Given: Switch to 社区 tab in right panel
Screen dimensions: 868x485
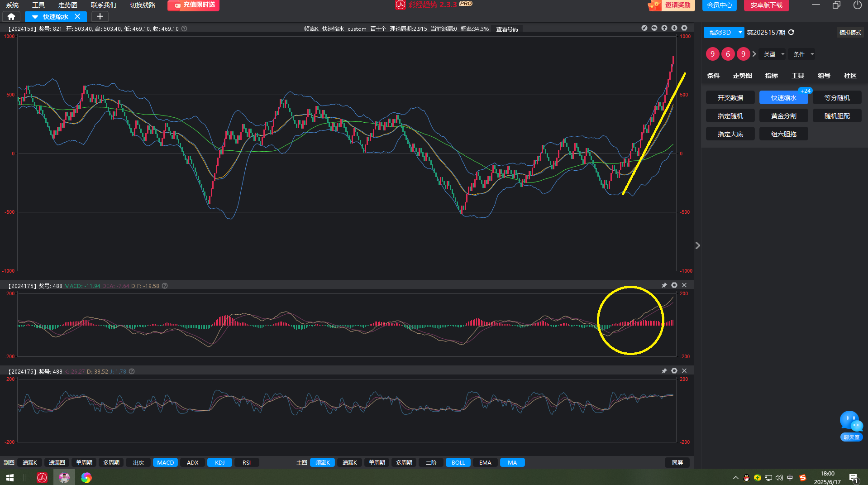Looking at the screenshot, I should 850,76.
